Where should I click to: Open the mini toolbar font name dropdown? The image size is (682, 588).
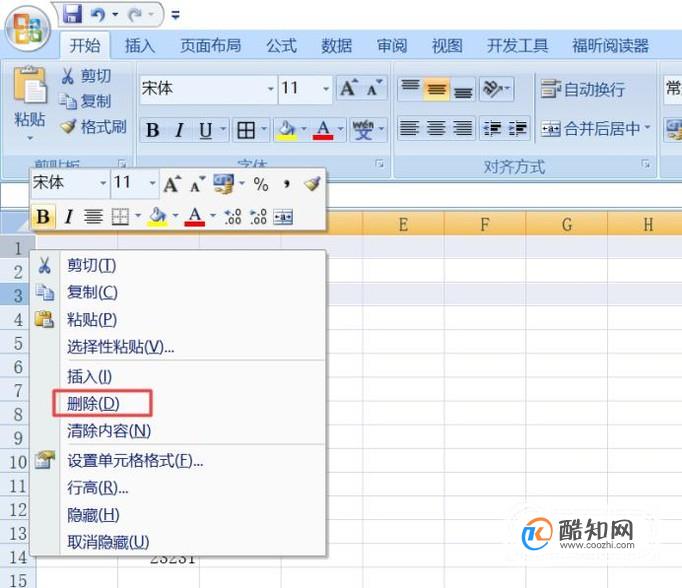tap(103, 183)
